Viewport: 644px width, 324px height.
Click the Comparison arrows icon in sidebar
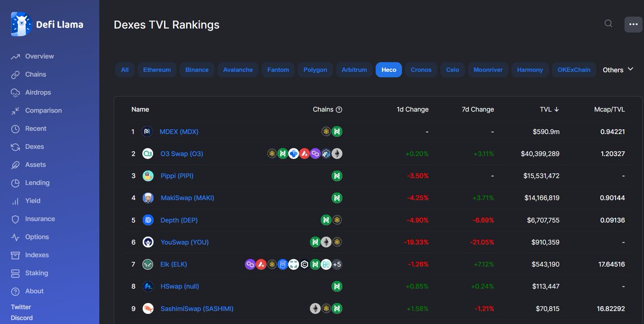tap(16, 111)
